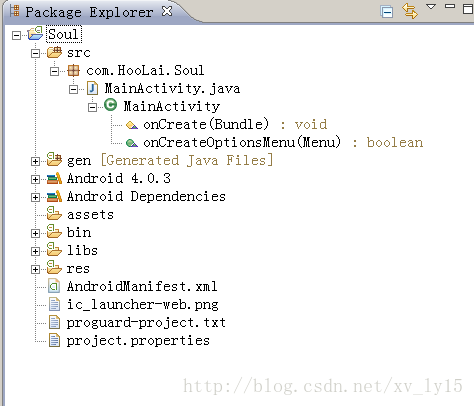
Task: Maximize the Package Explorer view
Action: 468,9
